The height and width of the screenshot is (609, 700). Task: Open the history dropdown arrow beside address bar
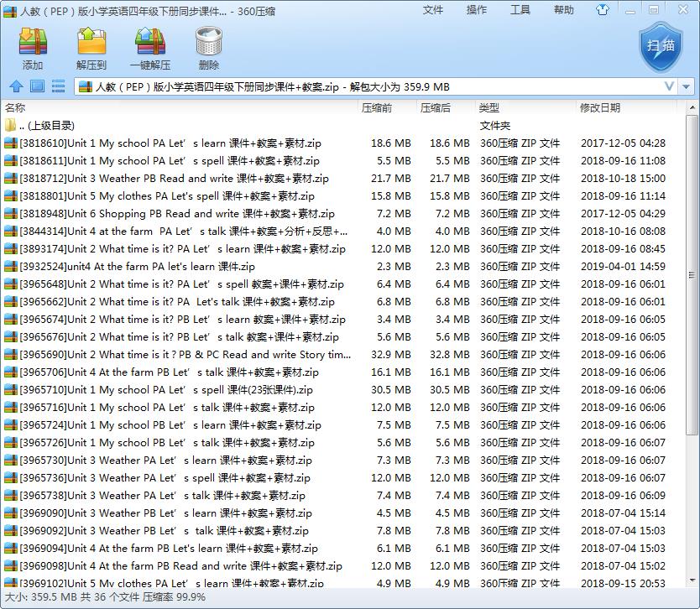coord(687,86)
